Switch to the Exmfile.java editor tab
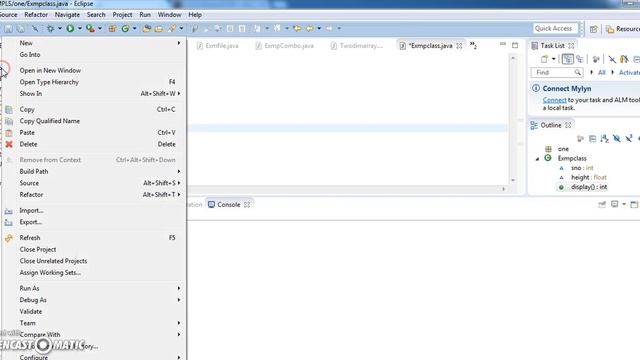The width and height of the screenshot is (640, 360). (x=218, y=46)
